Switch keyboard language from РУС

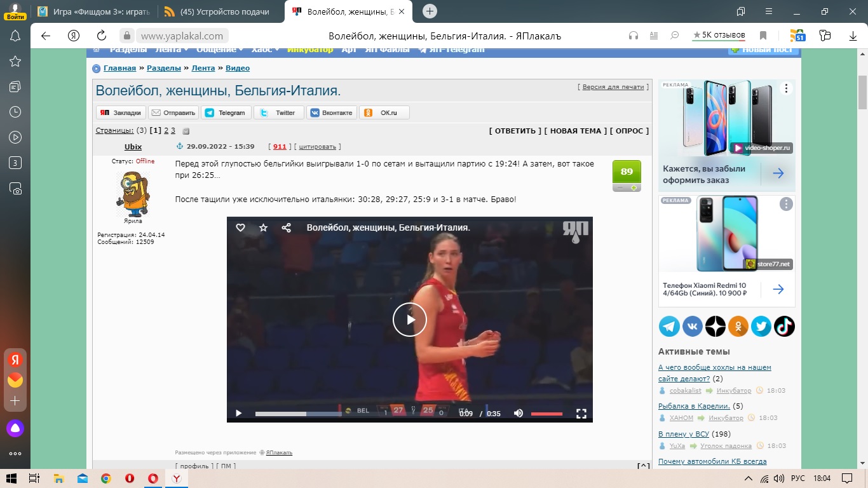pos(798,478)
